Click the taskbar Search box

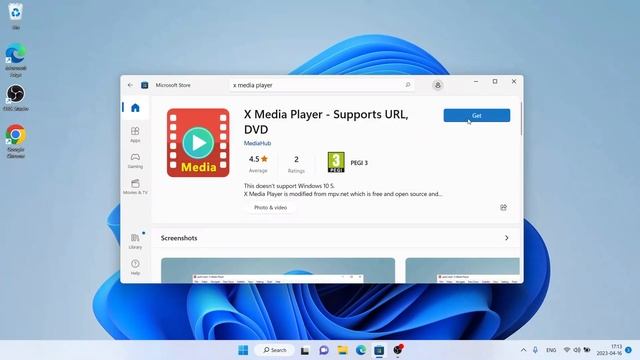pos(274,350)
